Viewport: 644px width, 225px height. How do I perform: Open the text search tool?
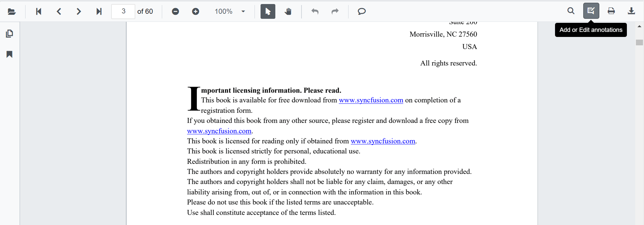(x=571, y=11)
